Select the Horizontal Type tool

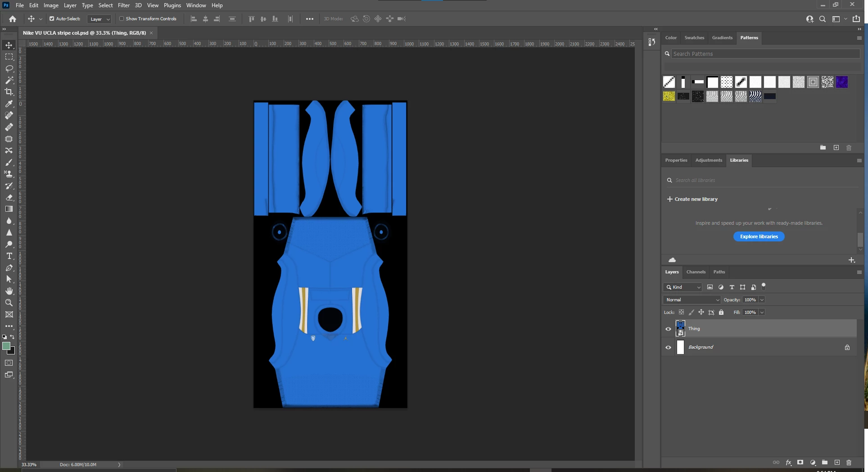9,256
